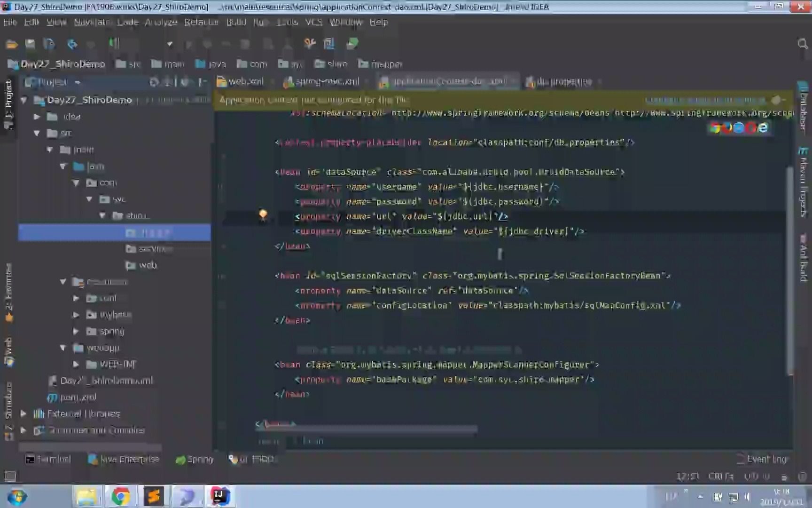Click the shiro breadcrumb folder
Screen dimensions: 812x508
pos(331,64)
